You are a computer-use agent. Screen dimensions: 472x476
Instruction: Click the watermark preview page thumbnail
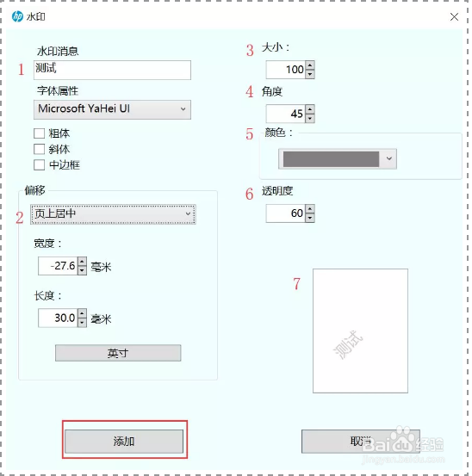click(360, 331)
